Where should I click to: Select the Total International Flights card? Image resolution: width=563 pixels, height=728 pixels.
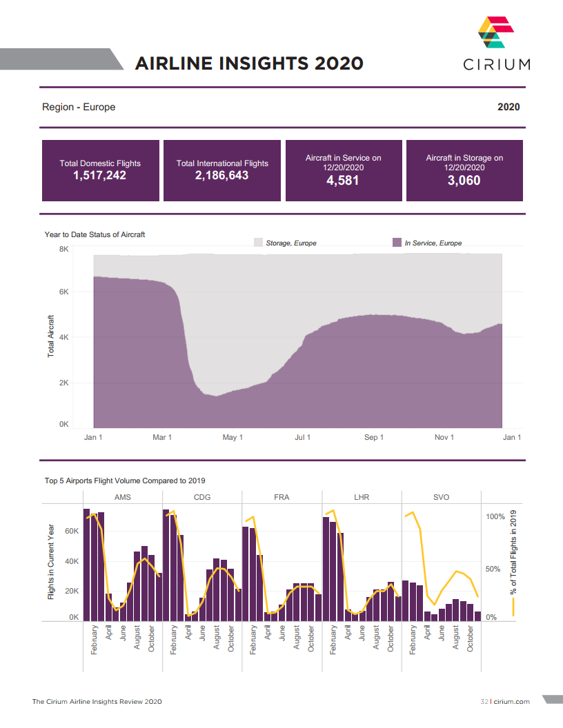point(222,170)
